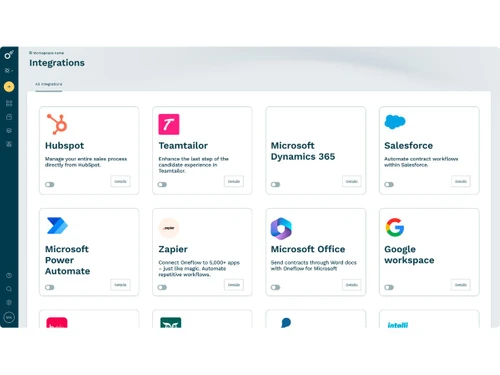500x375 pixels.
Task: Activate the Zapier integration toggle
Action: (x=162, y=287)
